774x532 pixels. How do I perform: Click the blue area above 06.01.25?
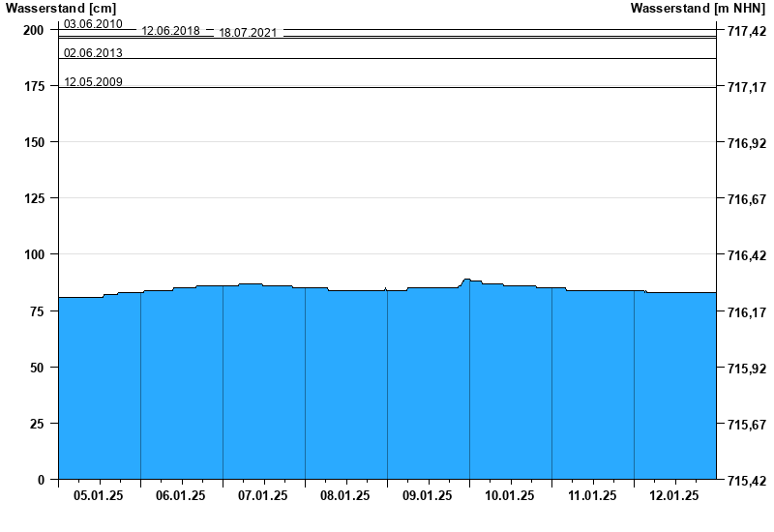[181, 387]
